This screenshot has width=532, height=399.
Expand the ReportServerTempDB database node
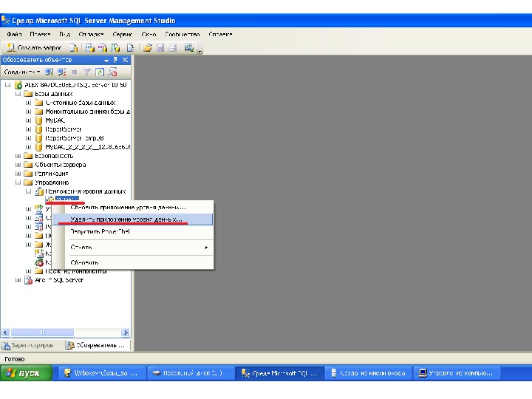[29, 138]
